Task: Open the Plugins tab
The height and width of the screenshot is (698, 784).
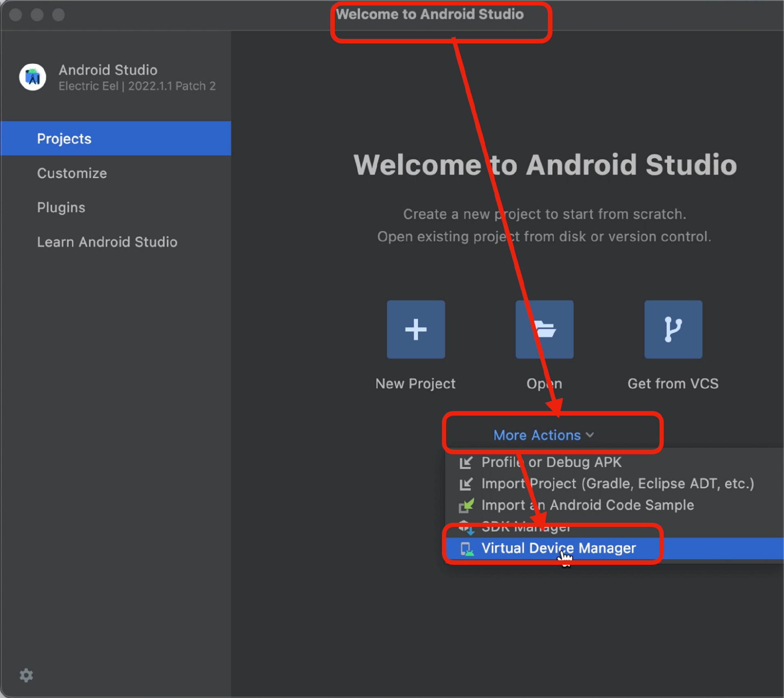Action: (x=116, y=207)
